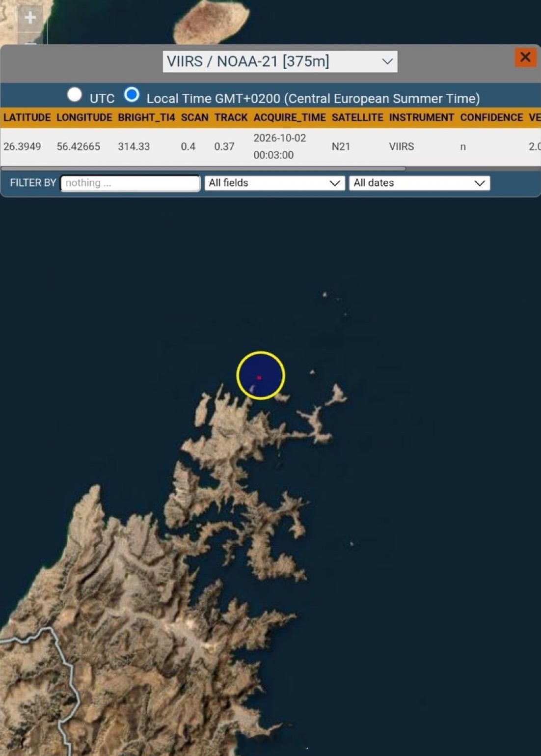Sort table by BRIGHT_TI4 column
Screen dimensions: 541x756
click(146, 117)
